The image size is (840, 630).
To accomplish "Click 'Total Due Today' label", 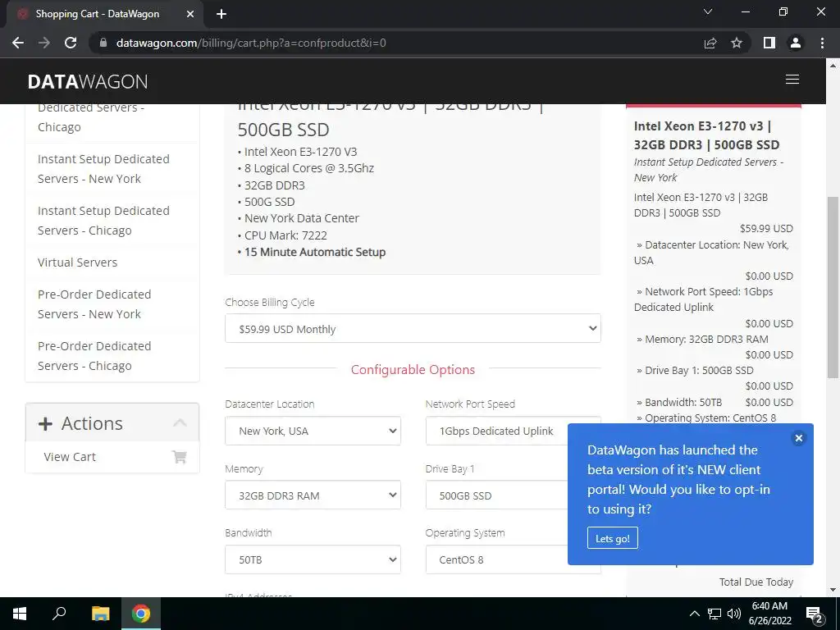I will [756, 582].
